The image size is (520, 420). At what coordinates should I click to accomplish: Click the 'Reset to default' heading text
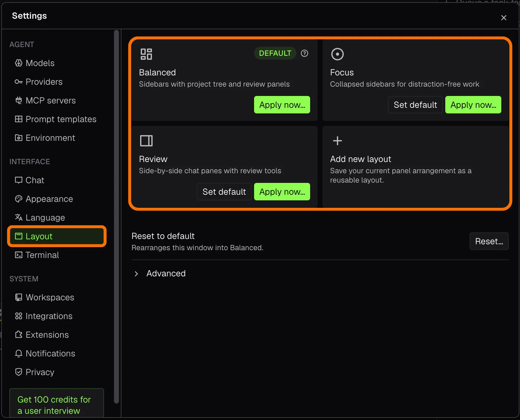click(x=163, y=236)
